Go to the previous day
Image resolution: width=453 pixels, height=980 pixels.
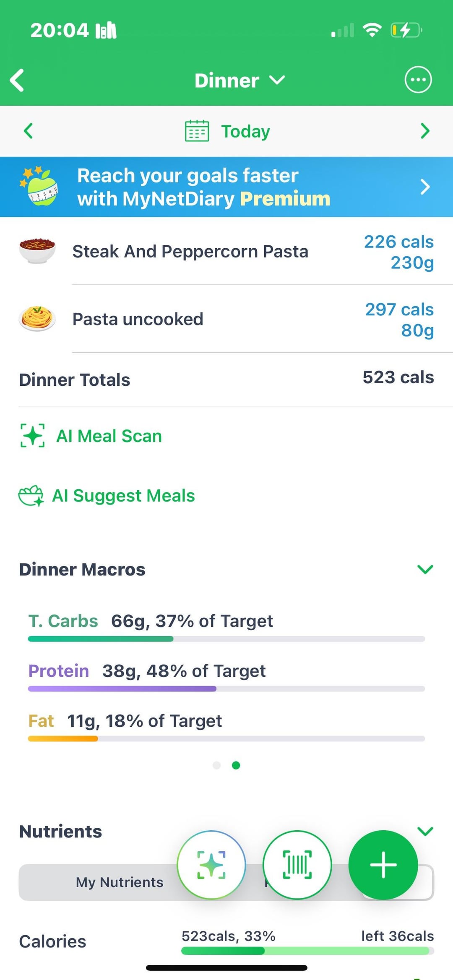tap(29, 131)
